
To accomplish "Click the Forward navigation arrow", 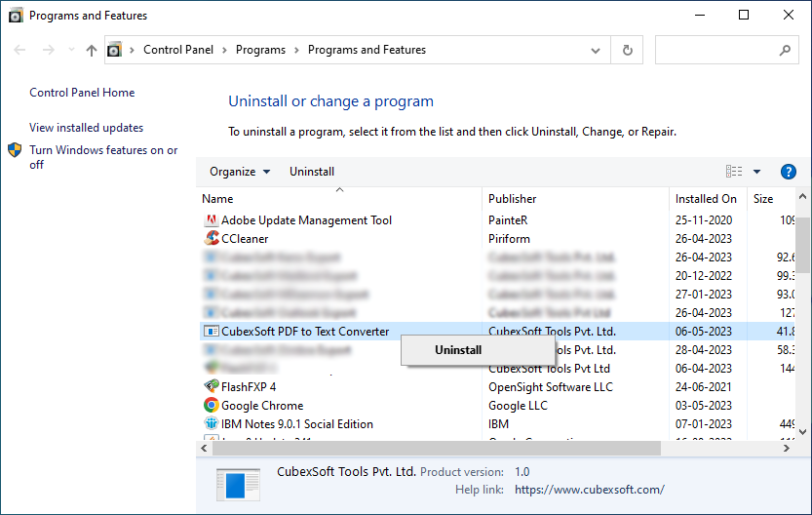I will (x=49, y=50).
